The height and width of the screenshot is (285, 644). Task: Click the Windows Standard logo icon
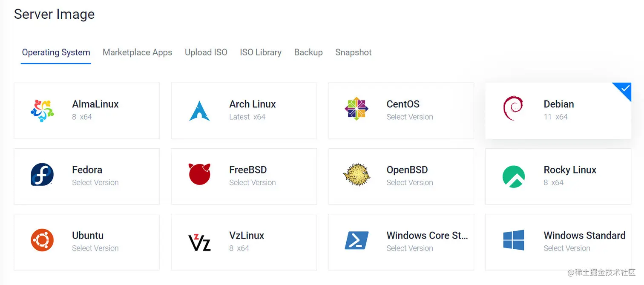point(514,241)
